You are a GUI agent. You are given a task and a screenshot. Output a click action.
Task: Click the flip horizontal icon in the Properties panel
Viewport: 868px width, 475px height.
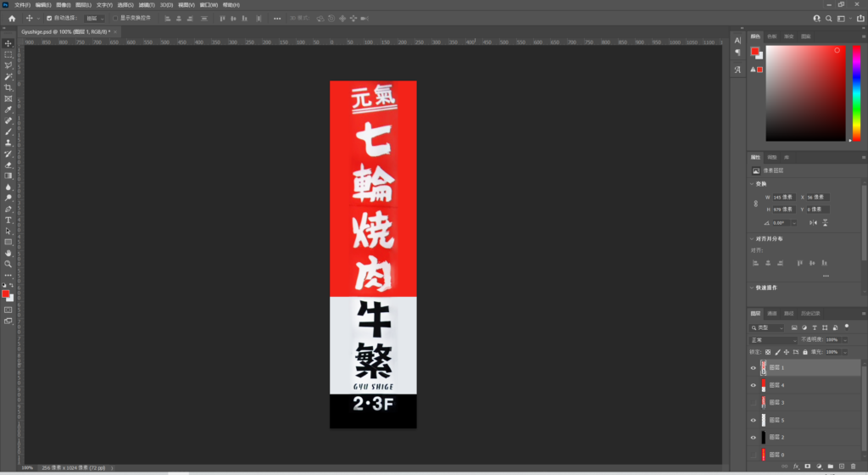pyautogui.click(x=813, y=222)
